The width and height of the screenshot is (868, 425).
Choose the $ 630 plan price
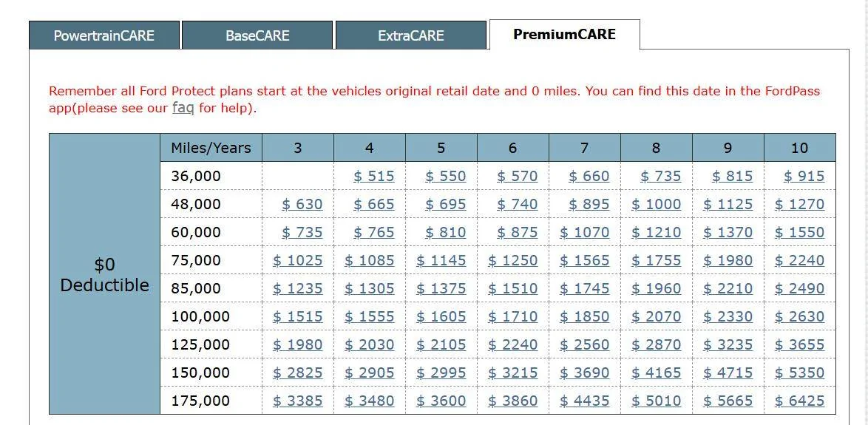(x=302, y=204)
